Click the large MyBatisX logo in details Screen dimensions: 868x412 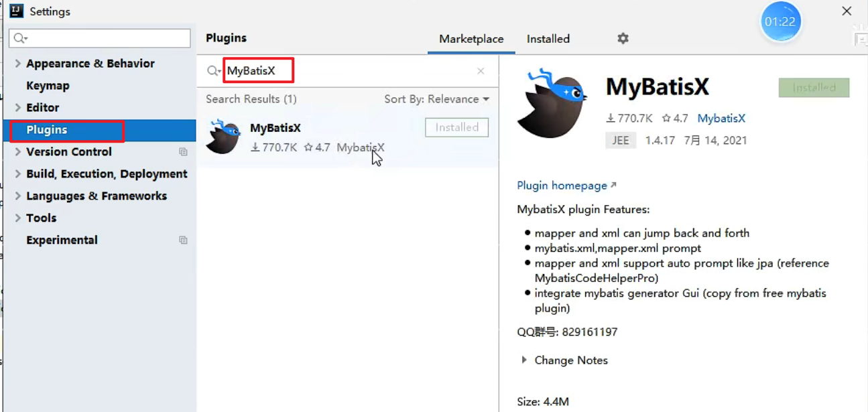point(552,104)
